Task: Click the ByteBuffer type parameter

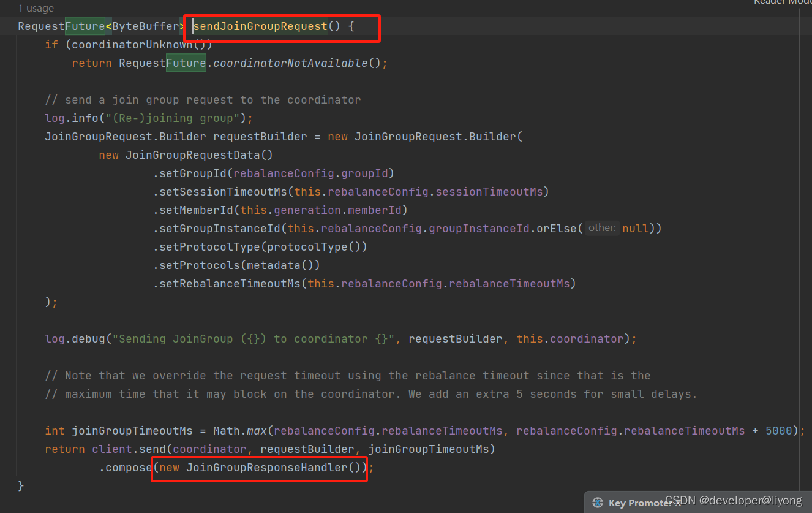Action: click(145, 26)
